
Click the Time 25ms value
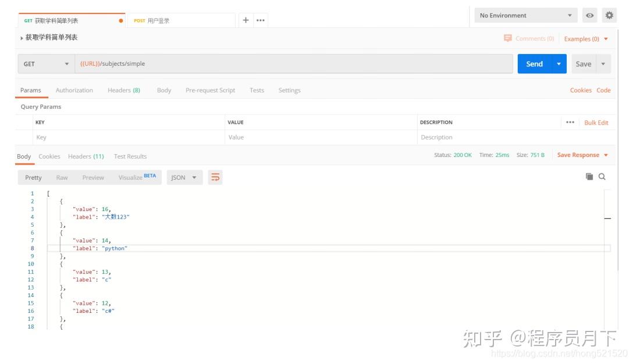(x=502, y=155)
